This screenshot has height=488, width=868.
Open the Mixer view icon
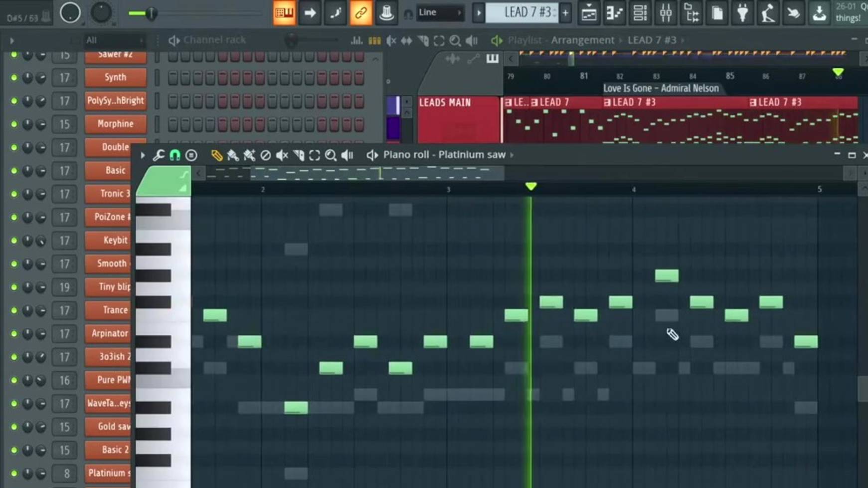(666, 13)
